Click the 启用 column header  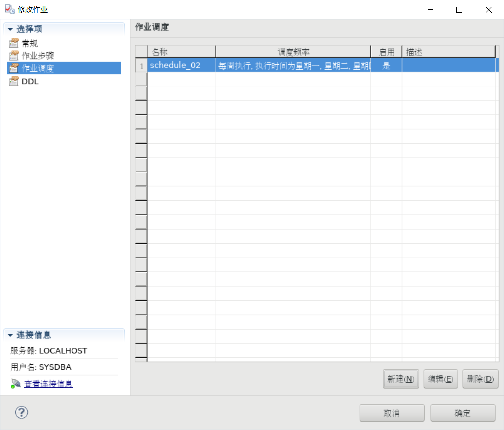click(387, 52)
